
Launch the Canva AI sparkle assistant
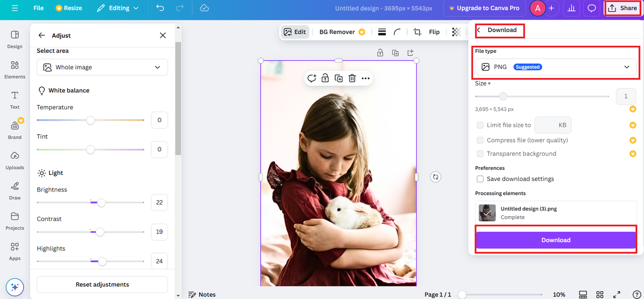(15, 287)
